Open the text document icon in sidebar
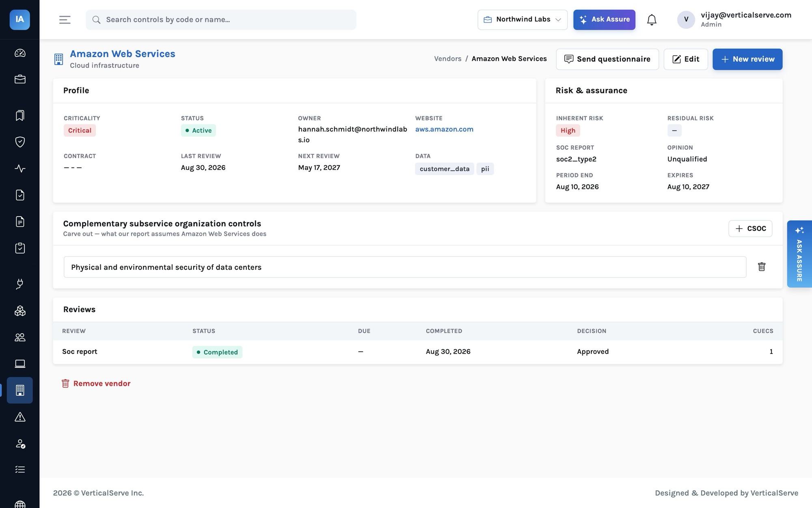The height and width of the screenshot is (508, 812). click(x=20, y=221)
